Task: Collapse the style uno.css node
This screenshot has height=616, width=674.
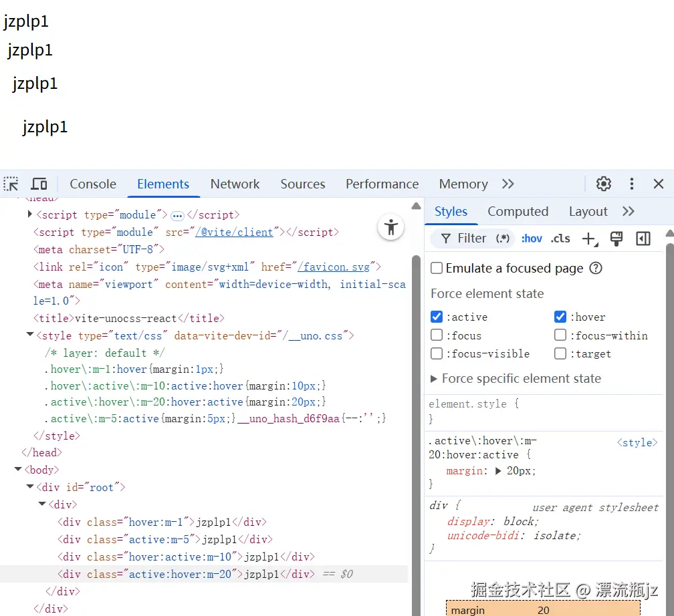Action: 29,334
